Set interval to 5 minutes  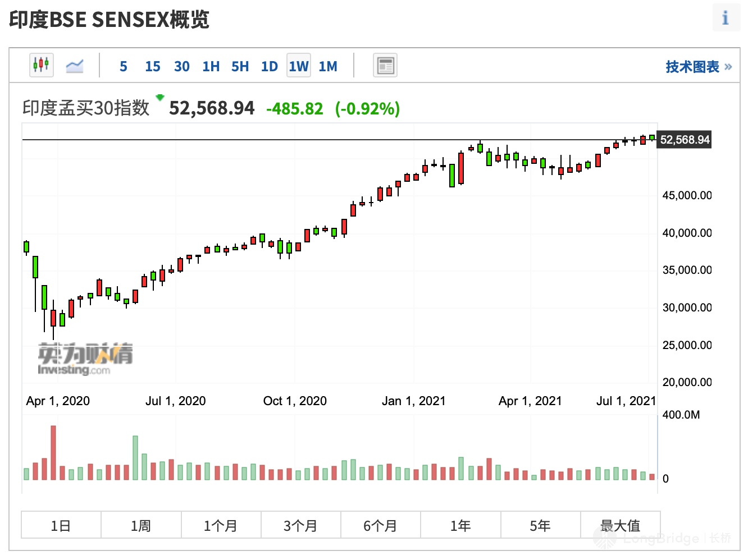(x=124, y=67)
